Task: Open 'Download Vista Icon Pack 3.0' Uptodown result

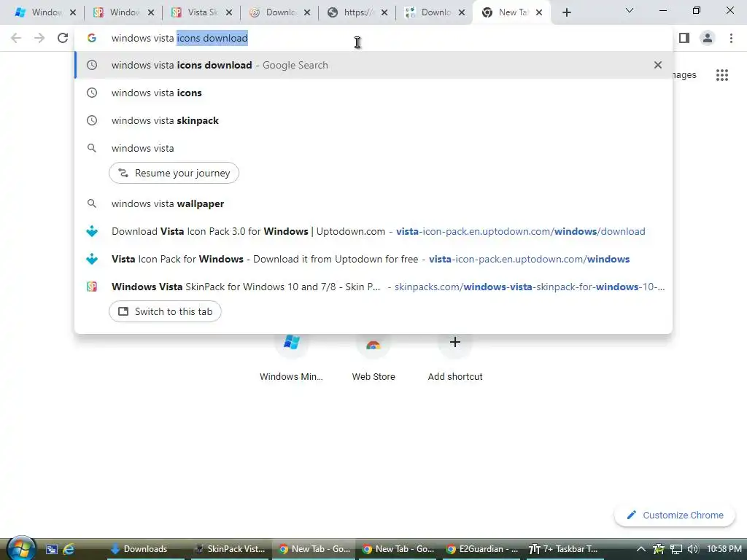Action: pos(374,231)
